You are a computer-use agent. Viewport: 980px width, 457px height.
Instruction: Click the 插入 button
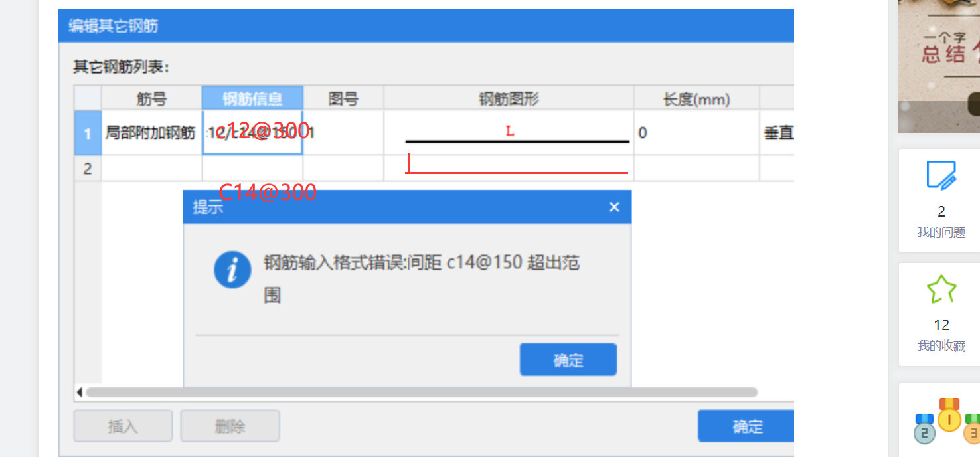[123, 426]
